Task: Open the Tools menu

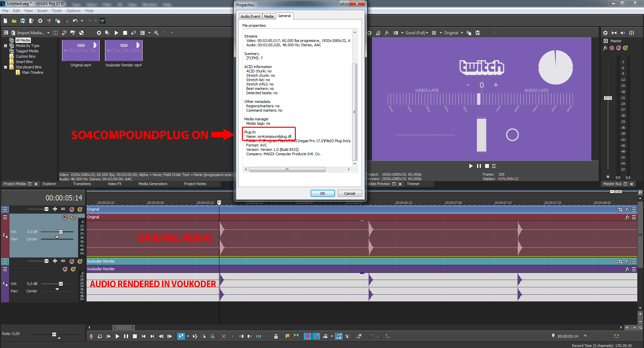Action: [57, 11]
